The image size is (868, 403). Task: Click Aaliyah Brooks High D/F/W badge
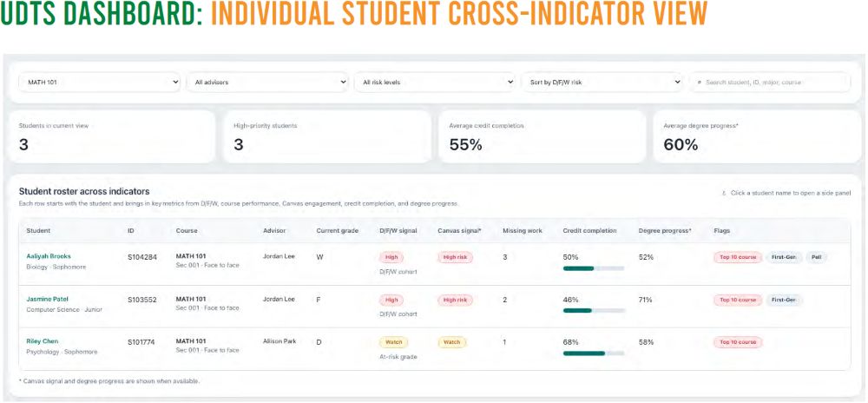[x=391, y=257]
